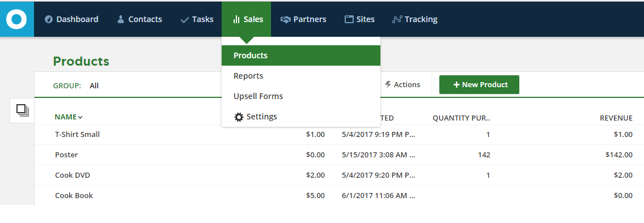Open Tasks via the checkmark icon
This screenshot has width=644, height=223.
pos(185,20)
